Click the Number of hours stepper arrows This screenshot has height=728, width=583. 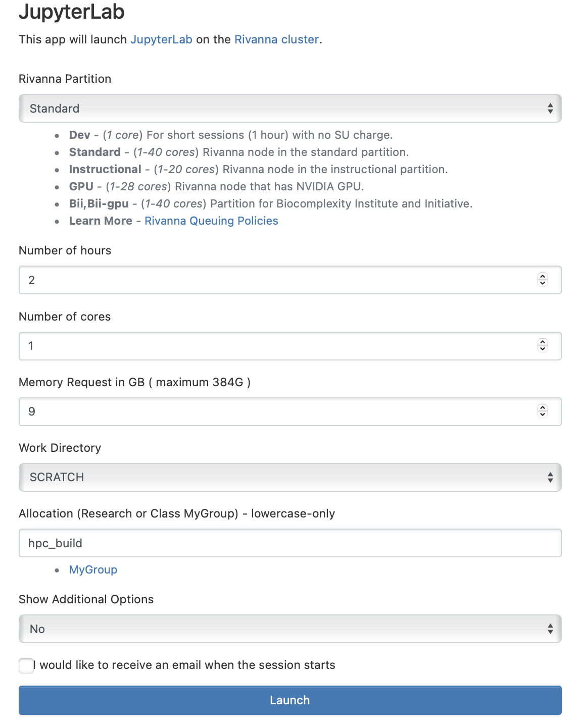[x=543, y=280]
